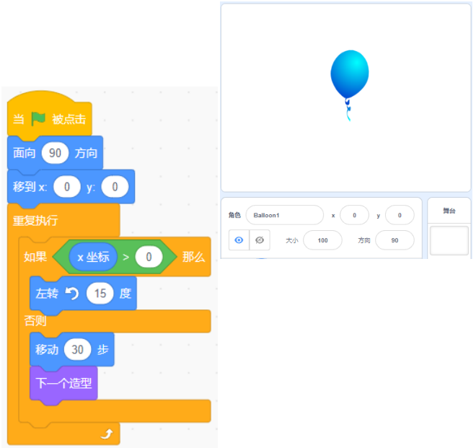This screenshot has height=448, width=476.
Task: Select the next costume purple block
Action: click(63, 385)
